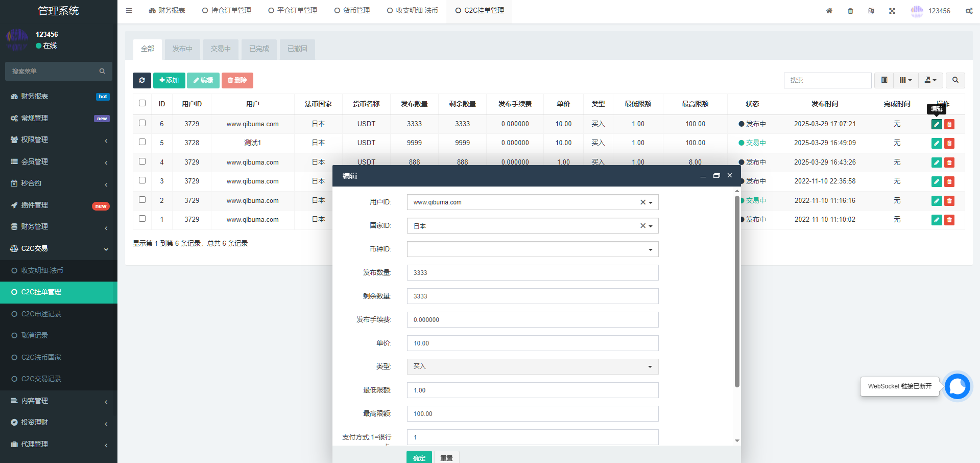Click the 添加 button
This screenshot has height=463, width=980.
click(x=169, y=80)
